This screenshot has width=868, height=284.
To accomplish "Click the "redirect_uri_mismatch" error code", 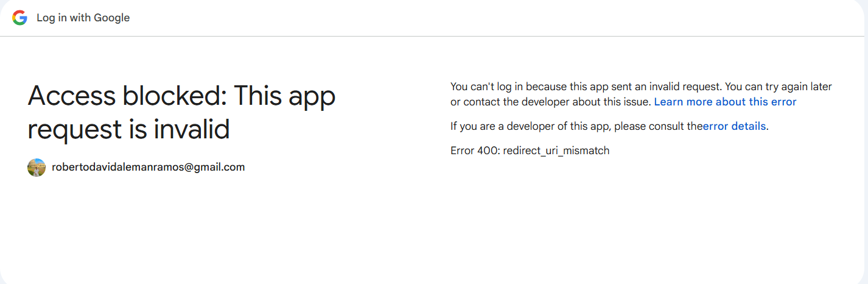I will (x=556, y=151).
